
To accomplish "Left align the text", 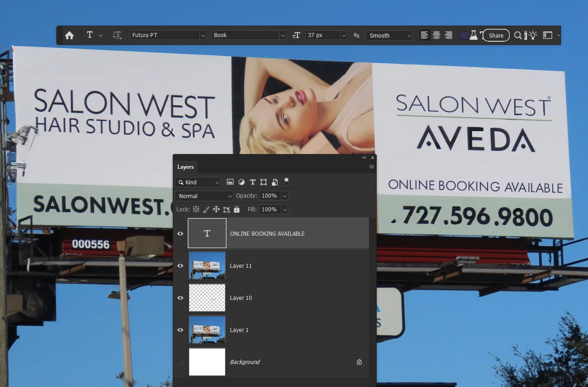I will tap(425, 35).
